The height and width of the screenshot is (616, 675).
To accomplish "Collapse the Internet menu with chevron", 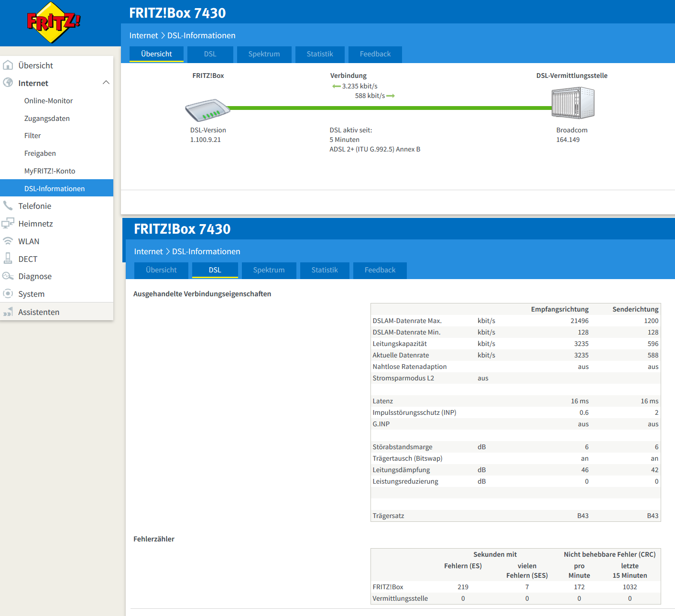I will pos(106,83).
